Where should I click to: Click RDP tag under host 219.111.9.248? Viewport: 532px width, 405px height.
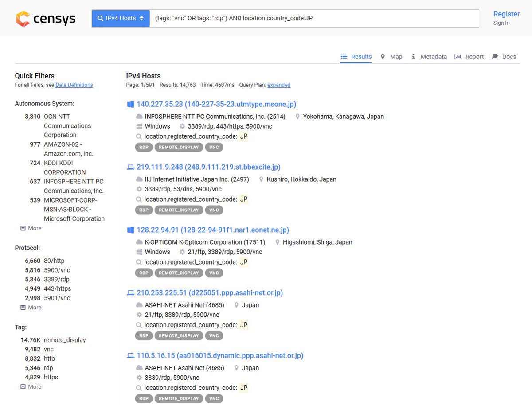(144, 210)
